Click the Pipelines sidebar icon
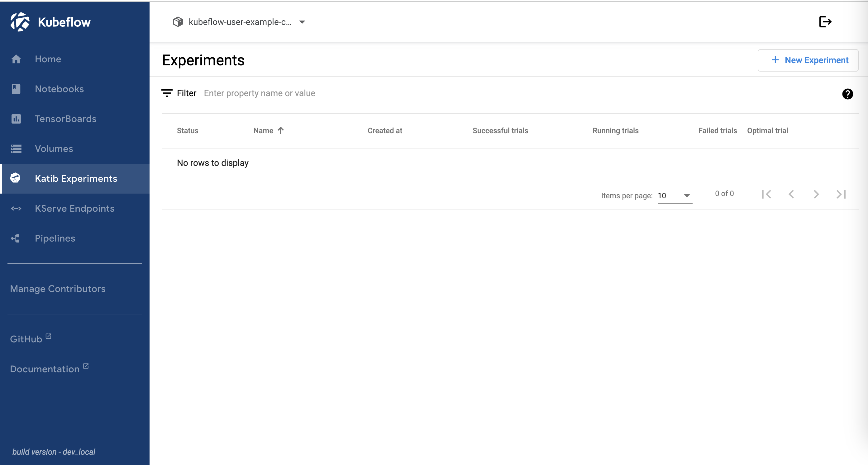The height and width of the screenshot is (465, 868). [x=16, y=238]
